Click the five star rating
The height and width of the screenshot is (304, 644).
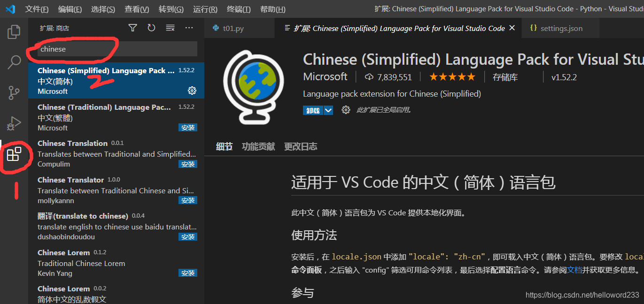coord(452,77)
